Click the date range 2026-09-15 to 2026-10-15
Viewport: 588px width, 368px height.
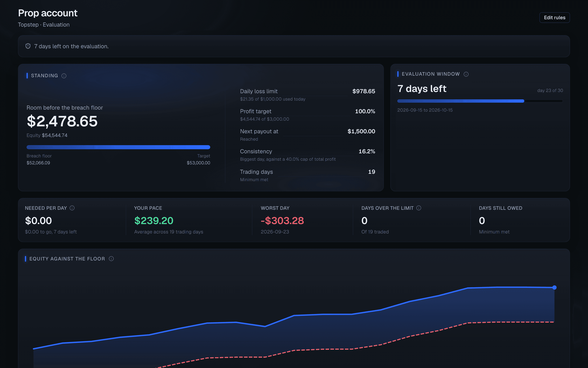425,110
